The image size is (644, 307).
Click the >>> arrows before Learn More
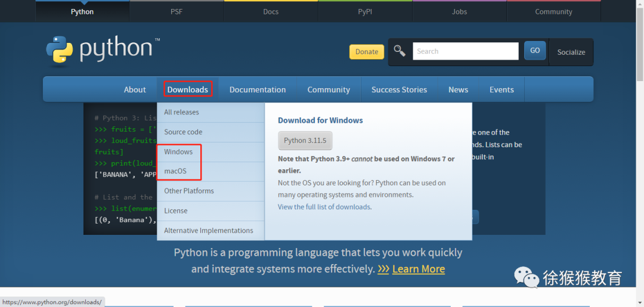point(383,269)
